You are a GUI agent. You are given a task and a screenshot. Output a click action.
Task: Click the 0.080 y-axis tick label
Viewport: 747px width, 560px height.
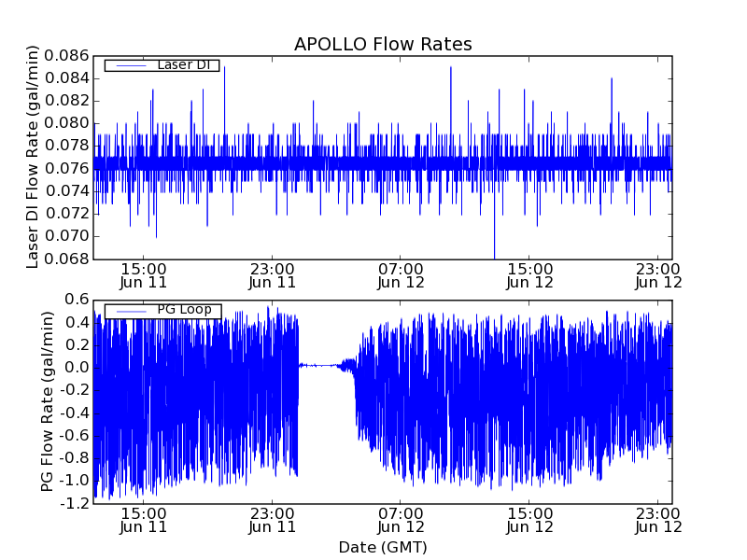click(x=66, y=123)
